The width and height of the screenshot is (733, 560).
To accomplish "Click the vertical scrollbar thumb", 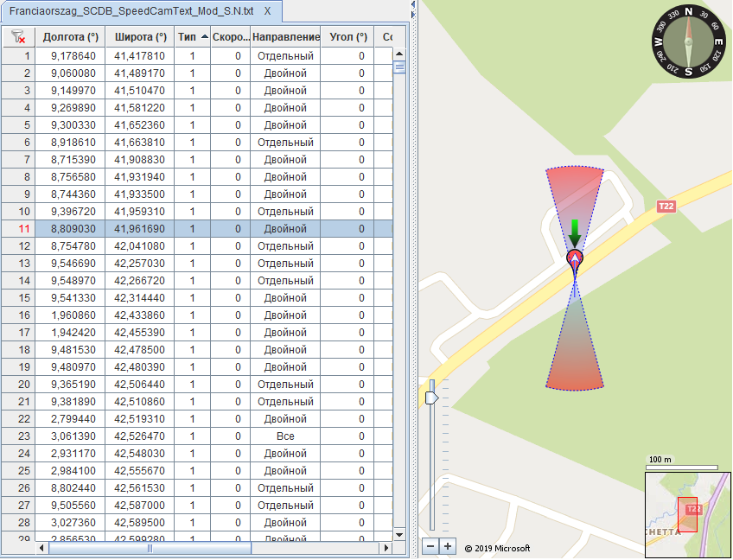I will point(399,67).
